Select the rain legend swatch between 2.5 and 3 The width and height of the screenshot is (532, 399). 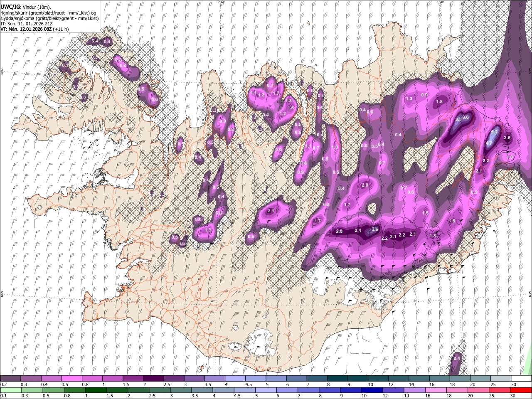coord(159,390)
